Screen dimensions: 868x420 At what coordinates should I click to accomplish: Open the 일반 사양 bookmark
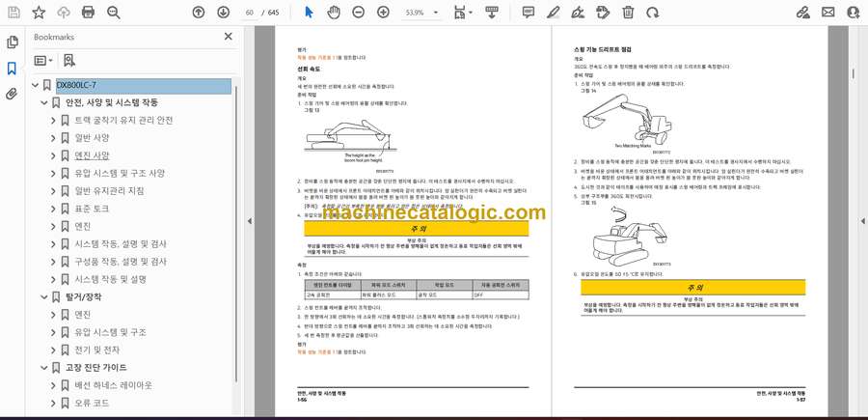tap(92, 138)
